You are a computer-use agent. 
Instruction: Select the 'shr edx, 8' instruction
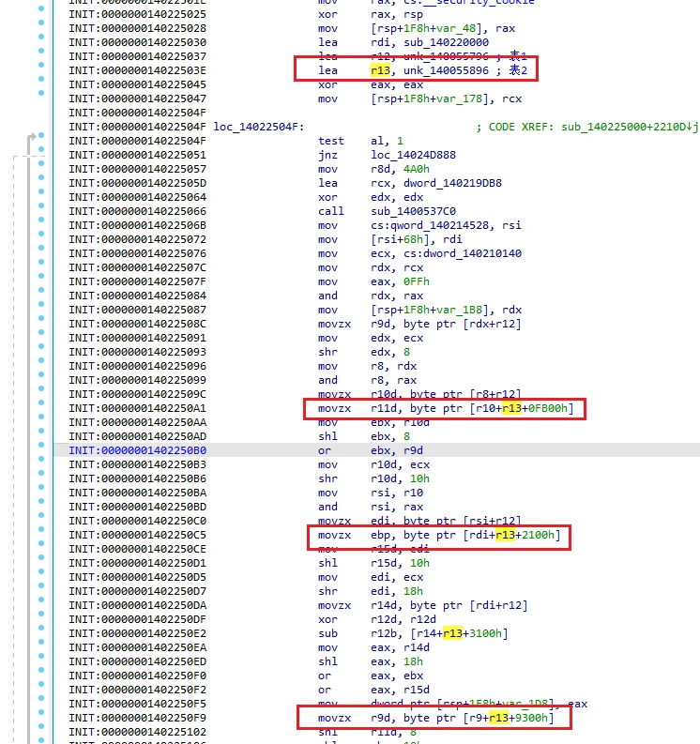(x=364, y=352)
